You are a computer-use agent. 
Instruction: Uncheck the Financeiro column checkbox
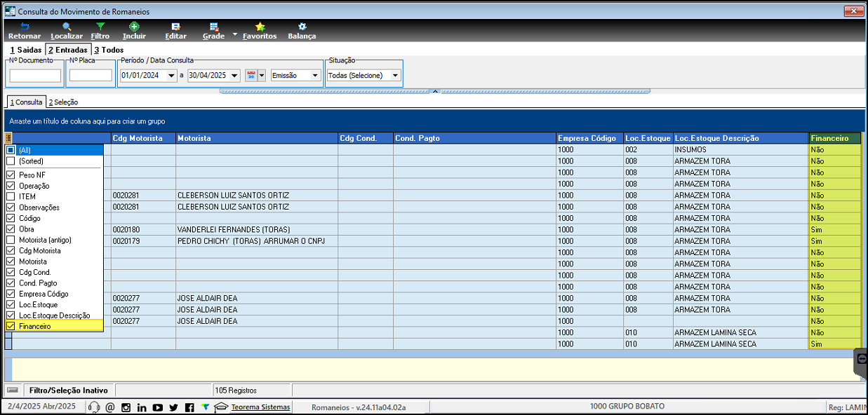point(11,326)
